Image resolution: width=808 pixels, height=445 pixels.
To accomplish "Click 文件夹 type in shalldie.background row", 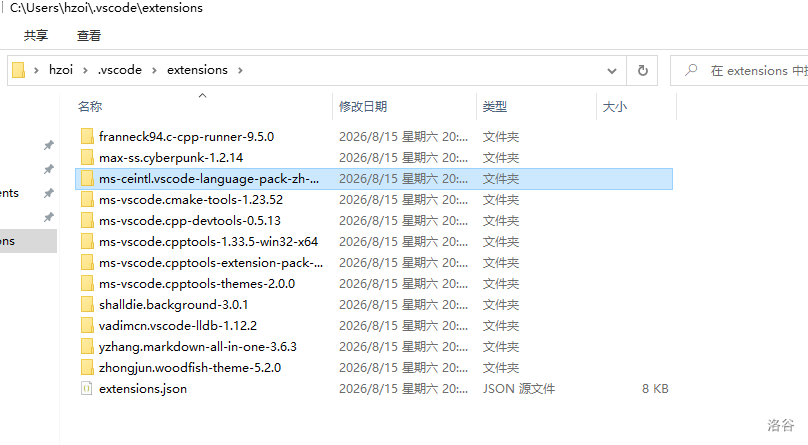I will (500, 305).
